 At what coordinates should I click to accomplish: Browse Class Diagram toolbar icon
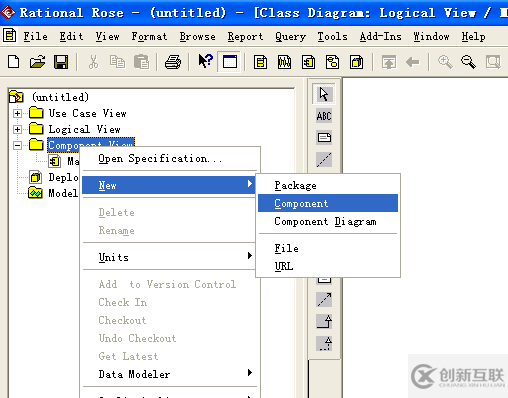point(260,62)
